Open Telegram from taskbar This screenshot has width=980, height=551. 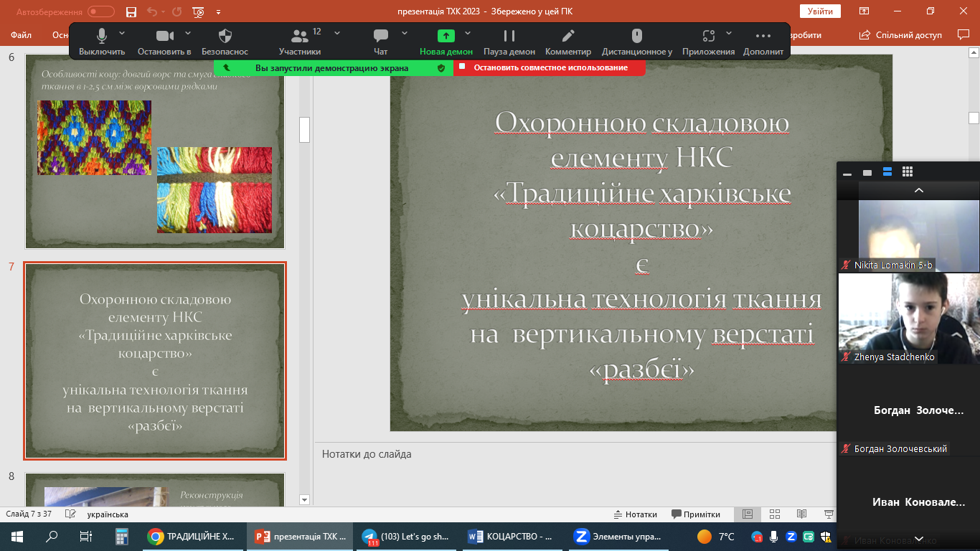[x=407, y=536]
